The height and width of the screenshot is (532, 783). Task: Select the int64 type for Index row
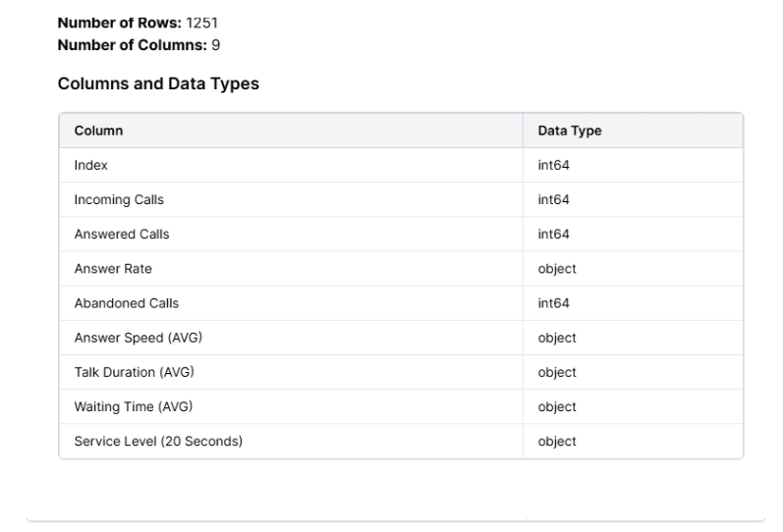coord(553,166)
